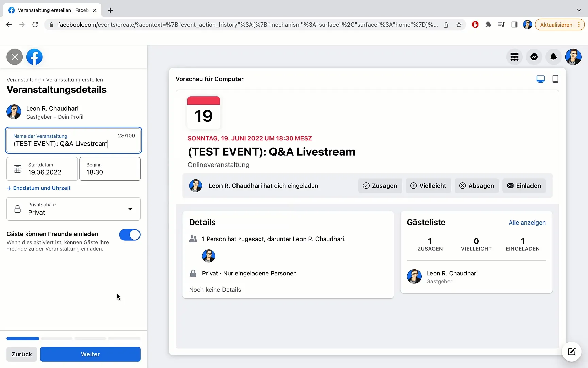Click the compose message pencil icon
This screenshot has width=588, height=368.
pyautogui.click(x=572, y=351)
